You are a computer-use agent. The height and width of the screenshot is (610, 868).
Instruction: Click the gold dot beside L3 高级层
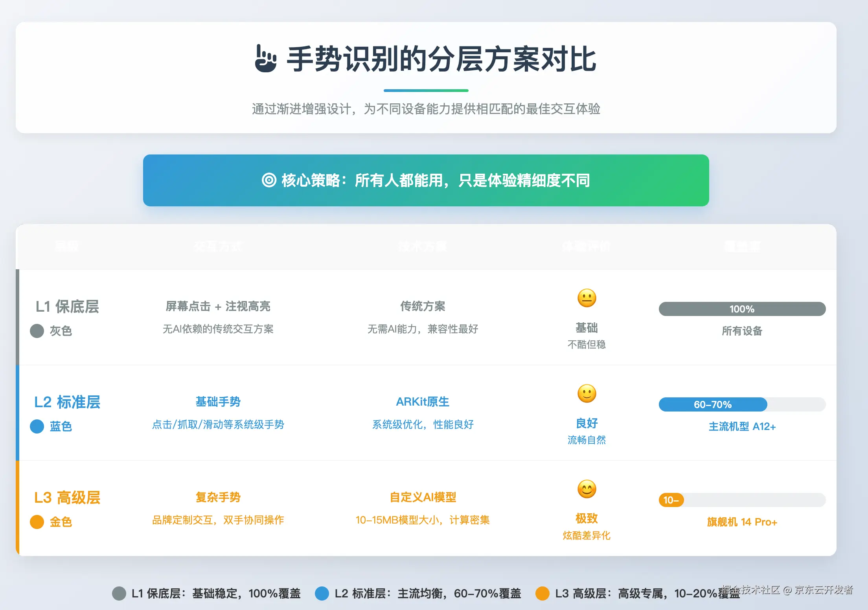[x=37, y=522]
